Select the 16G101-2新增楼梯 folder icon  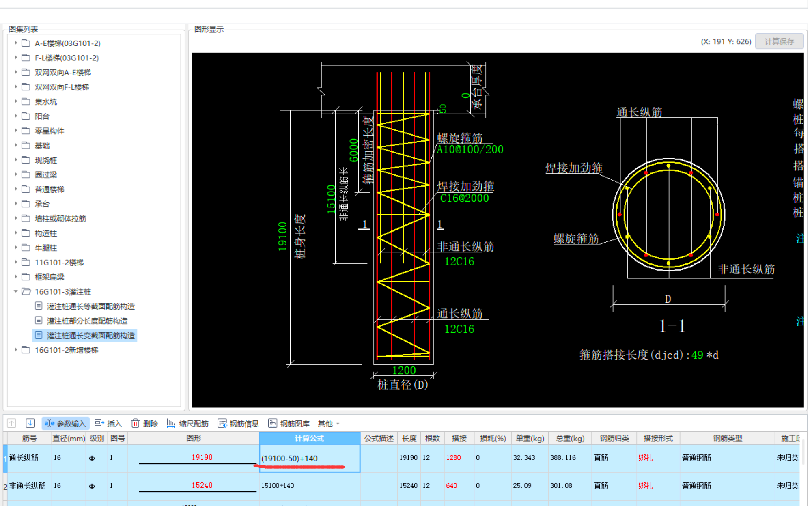pyautogui.click(x=26, y=350)
